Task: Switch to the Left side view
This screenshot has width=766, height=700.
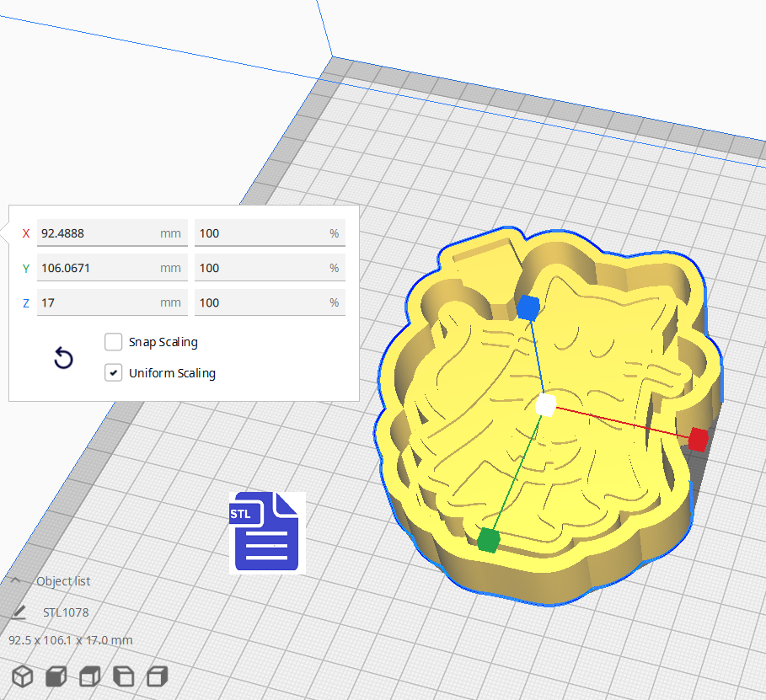Action: pos(123,676)
